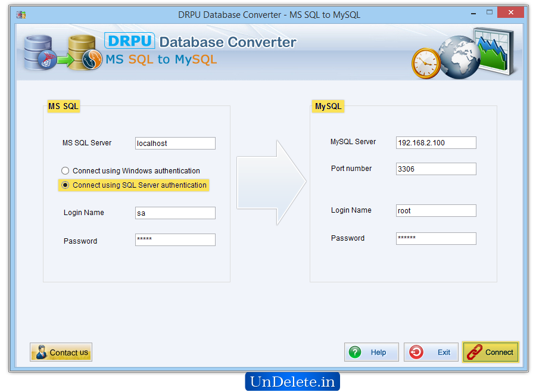Click the MS SQL group label
The image size is (536, 392).
point(63,107)
